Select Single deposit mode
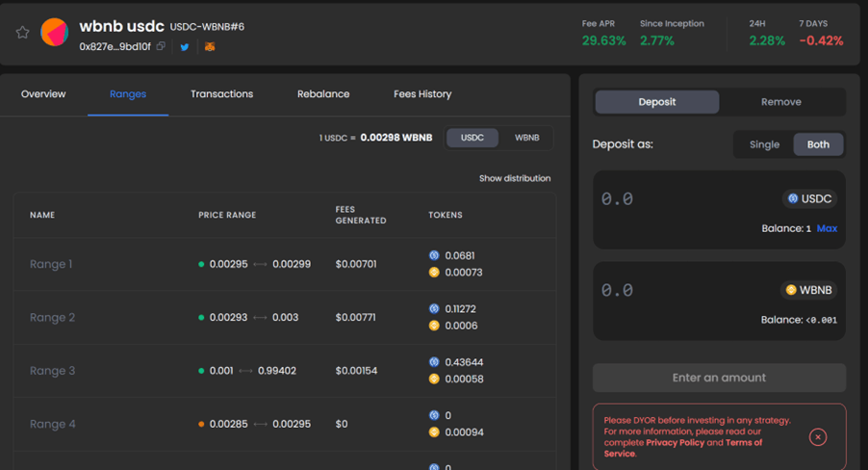 click(x=764, y=144)
